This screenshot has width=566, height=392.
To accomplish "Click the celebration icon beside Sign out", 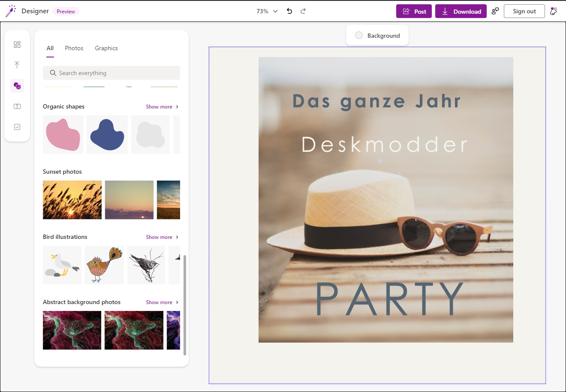I will [554, 11].
